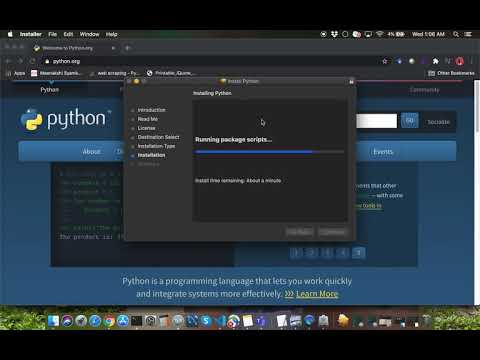Open Launchpad rocket from the Dock

[81, 321]
